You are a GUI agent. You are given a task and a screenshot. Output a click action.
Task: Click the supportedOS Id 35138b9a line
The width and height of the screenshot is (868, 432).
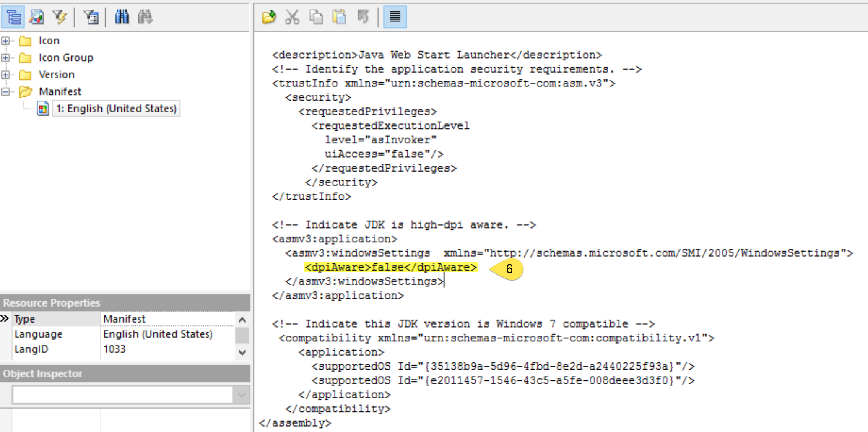[503, 366]
